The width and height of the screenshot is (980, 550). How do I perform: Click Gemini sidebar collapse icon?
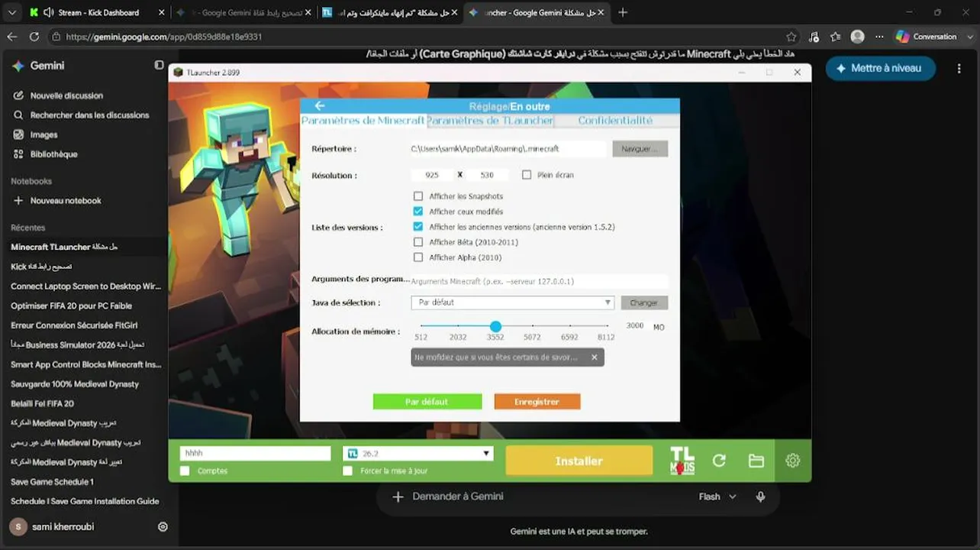pos(159,66)
